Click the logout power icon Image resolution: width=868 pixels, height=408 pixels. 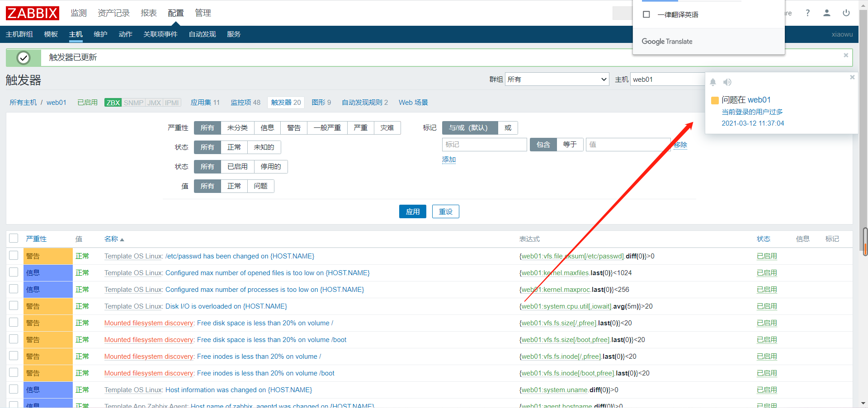click(846, 13)
